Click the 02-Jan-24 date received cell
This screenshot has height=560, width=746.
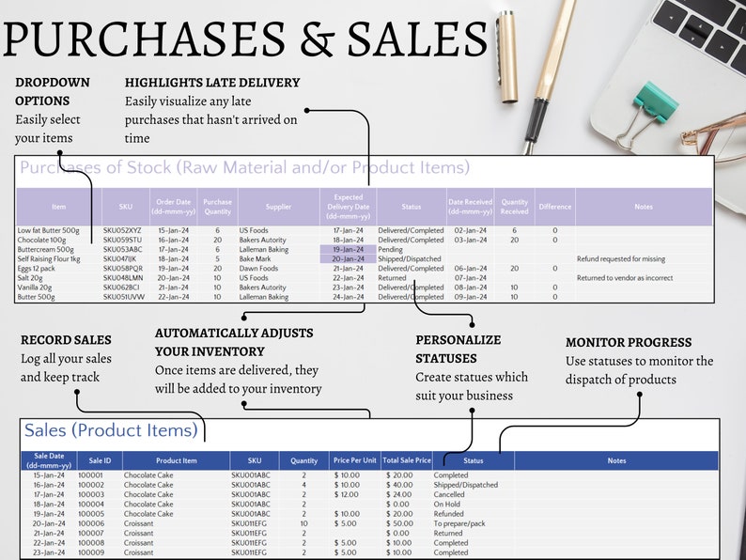pyautogui.click(x=470, y=230)
